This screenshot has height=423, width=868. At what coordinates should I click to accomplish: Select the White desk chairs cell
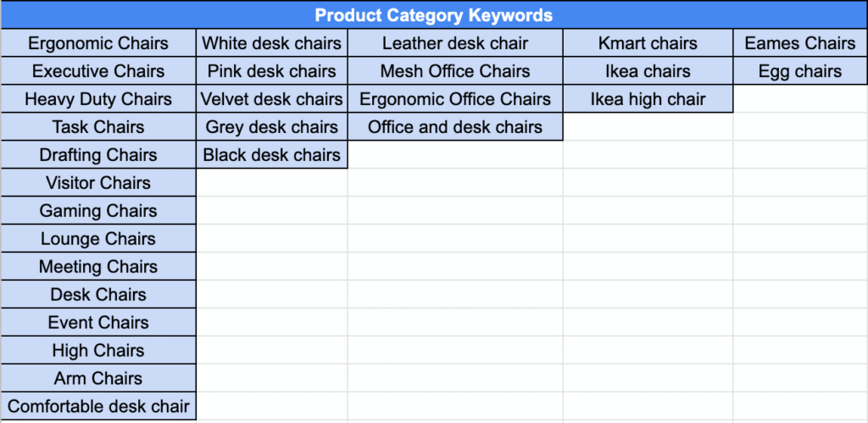point(272,43)
